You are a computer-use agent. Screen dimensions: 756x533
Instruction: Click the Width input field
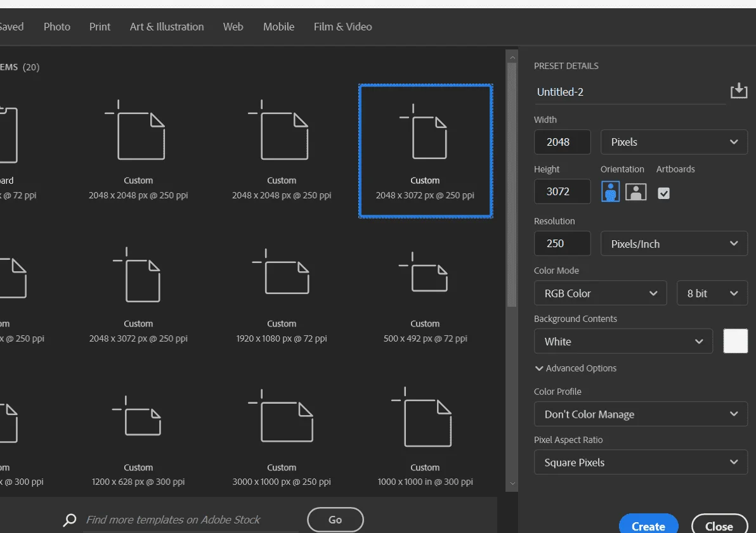pyautogui.click(x=562, y=142)
